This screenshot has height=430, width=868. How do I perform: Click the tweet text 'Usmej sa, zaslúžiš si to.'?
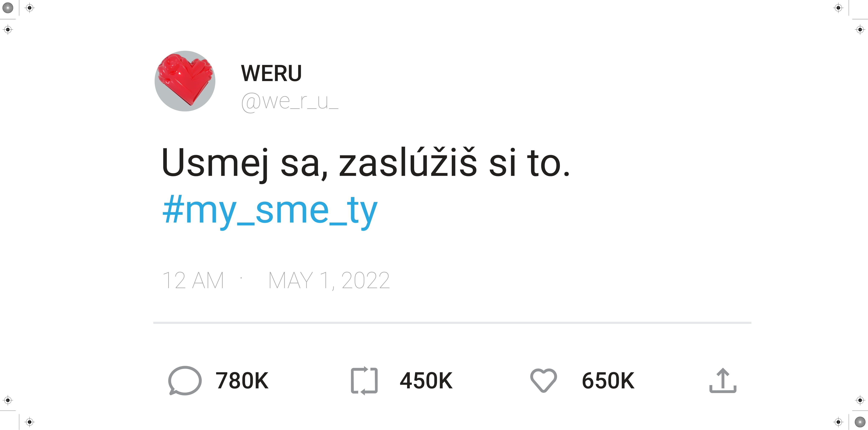(365, 163)
